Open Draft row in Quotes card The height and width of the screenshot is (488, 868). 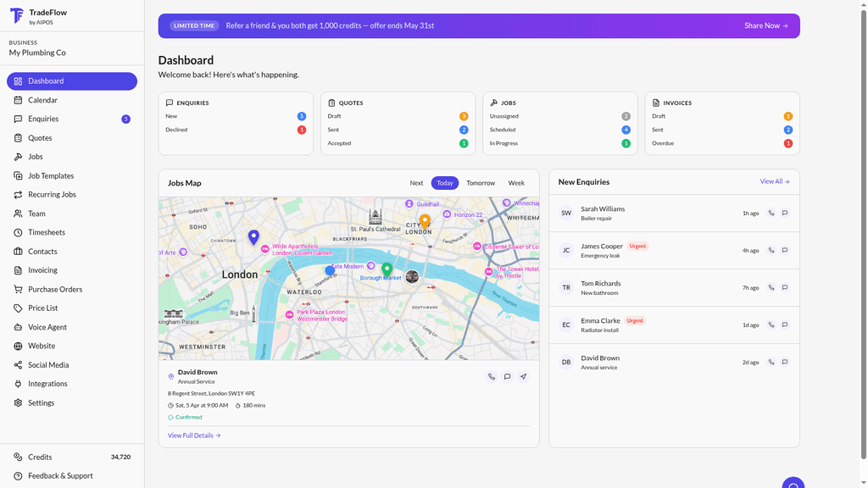click(398, 116)
